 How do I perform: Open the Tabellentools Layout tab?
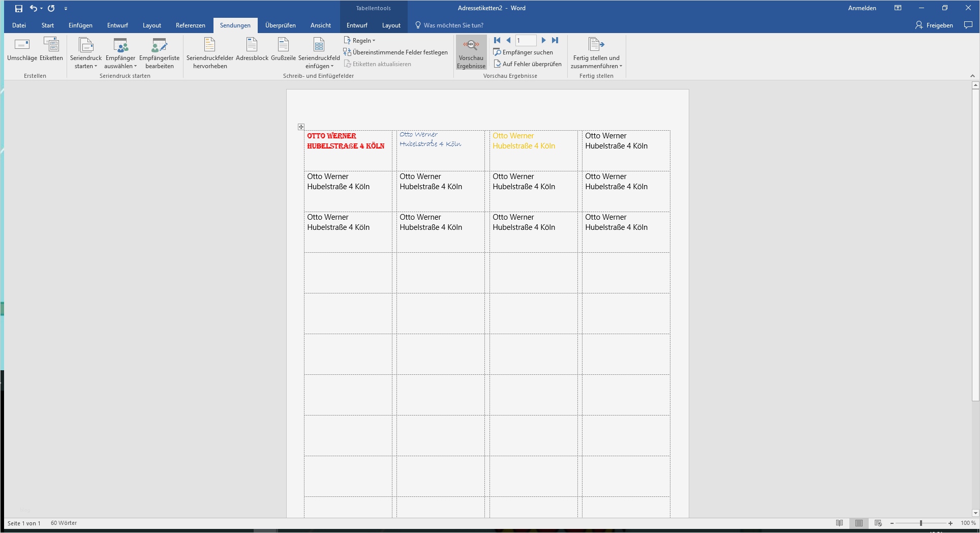391,25
